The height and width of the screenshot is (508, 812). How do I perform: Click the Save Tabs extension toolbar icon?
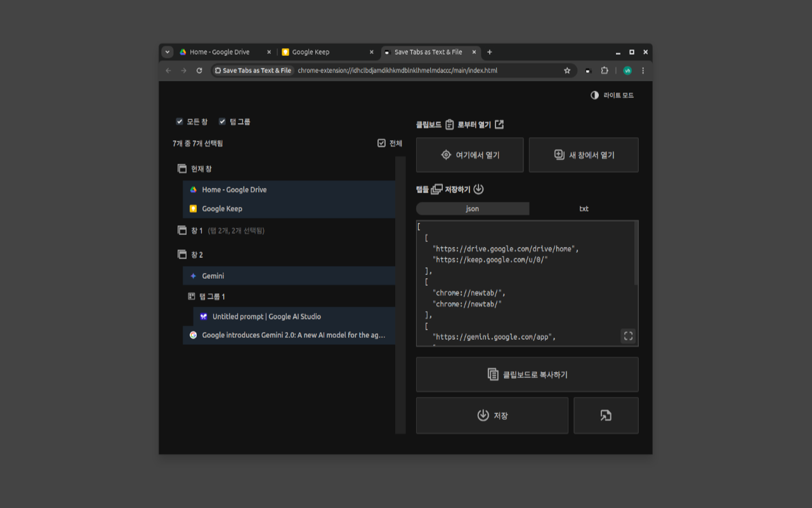tap(587, 70)
